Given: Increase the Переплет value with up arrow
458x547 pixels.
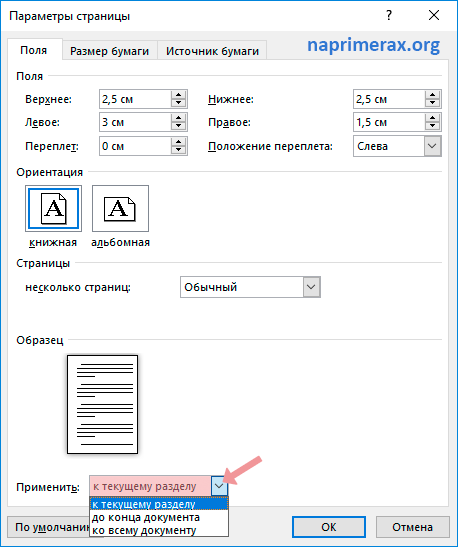Looking at the screenshot, I should (179, 142).
